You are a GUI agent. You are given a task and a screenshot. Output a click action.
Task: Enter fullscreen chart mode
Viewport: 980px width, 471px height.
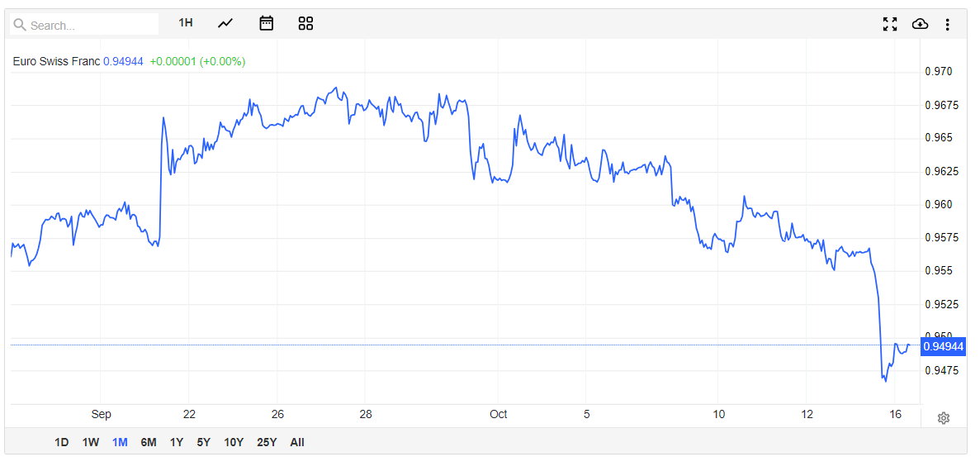click(x=889, y=24)
